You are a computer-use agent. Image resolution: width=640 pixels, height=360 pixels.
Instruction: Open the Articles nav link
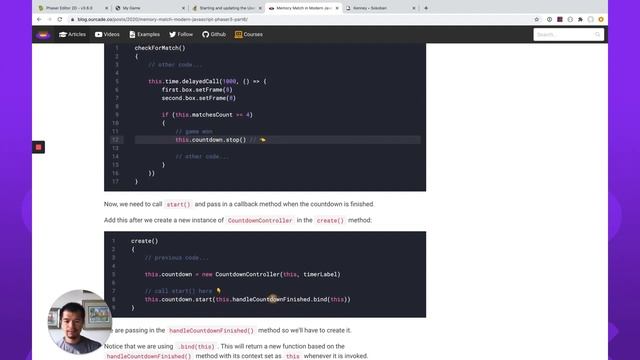tap(72, 35)
